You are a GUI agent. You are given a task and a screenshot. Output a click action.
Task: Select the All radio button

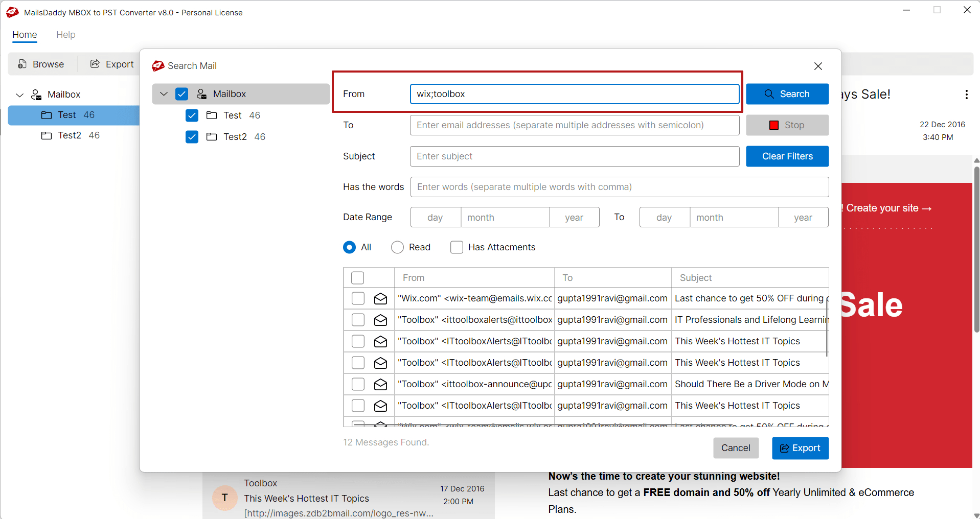pyautogui.click(x=350, y=247)
